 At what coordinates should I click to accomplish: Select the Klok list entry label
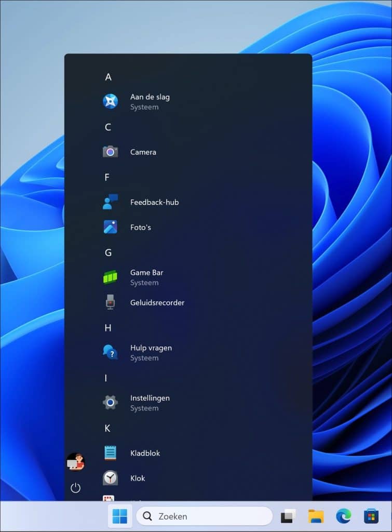pos(138,478)
